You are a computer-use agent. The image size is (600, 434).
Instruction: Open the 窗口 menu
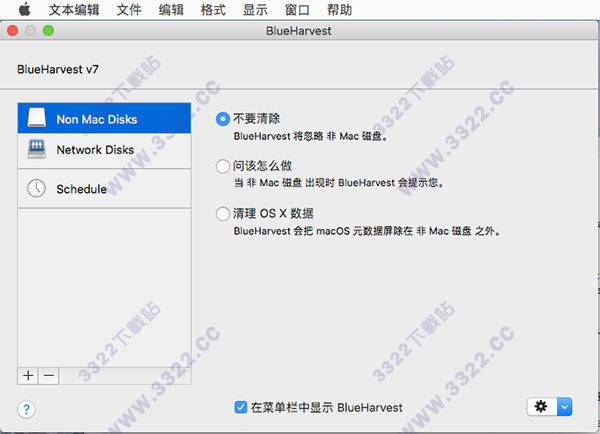point(297,10)
